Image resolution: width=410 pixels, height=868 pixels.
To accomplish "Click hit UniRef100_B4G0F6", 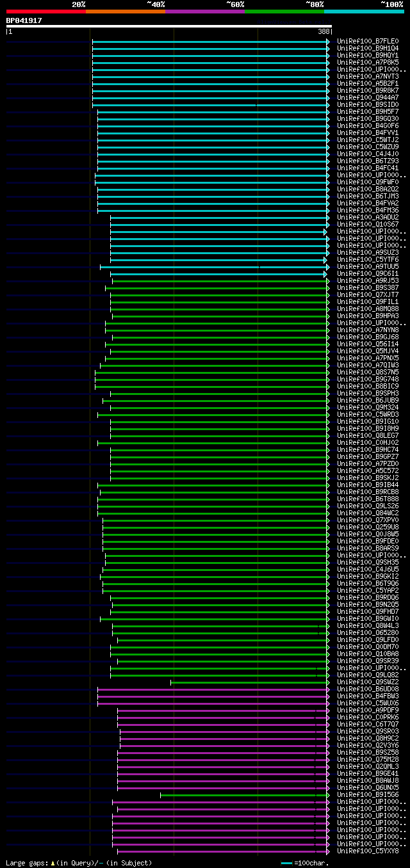I will click(368, 126).
